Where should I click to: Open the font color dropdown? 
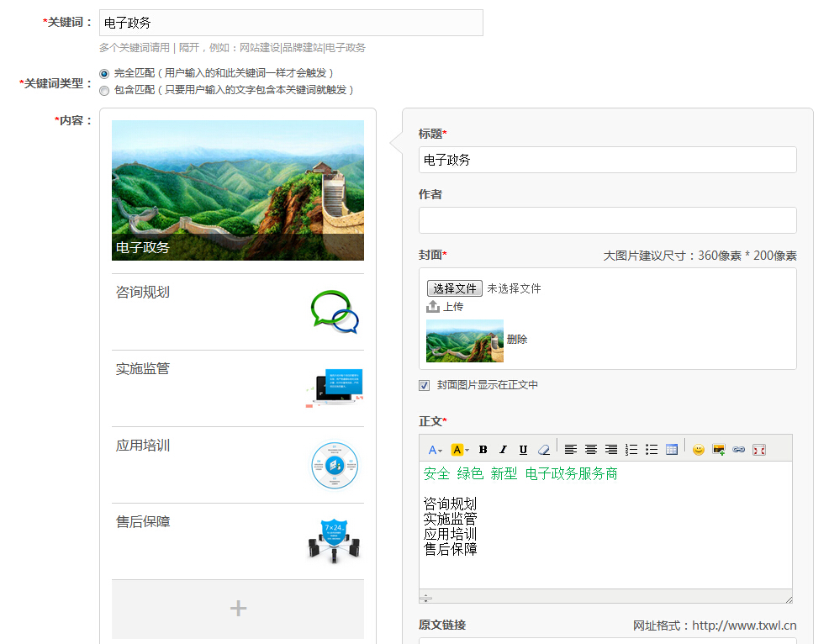(x=435, y=450)
